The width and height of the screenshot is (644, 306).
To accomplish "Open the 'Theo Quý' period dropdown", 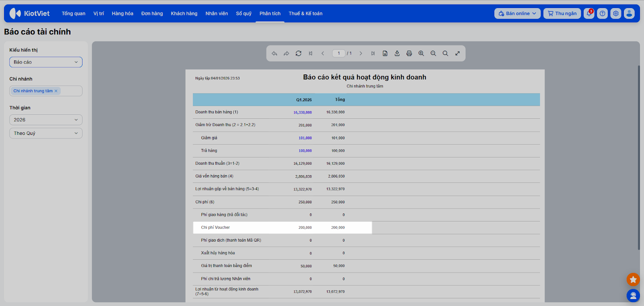I will 46,133.
